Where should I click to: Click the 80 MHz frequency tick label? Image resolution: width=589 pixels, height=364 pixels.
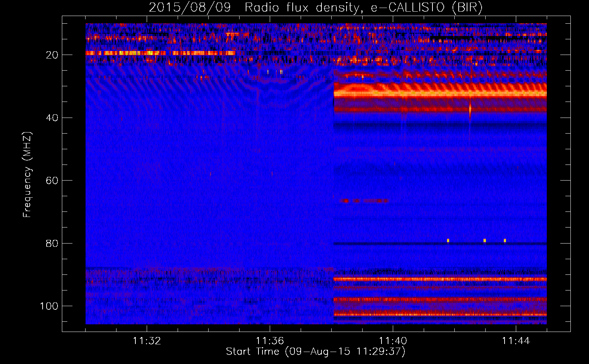pos(52,244)
